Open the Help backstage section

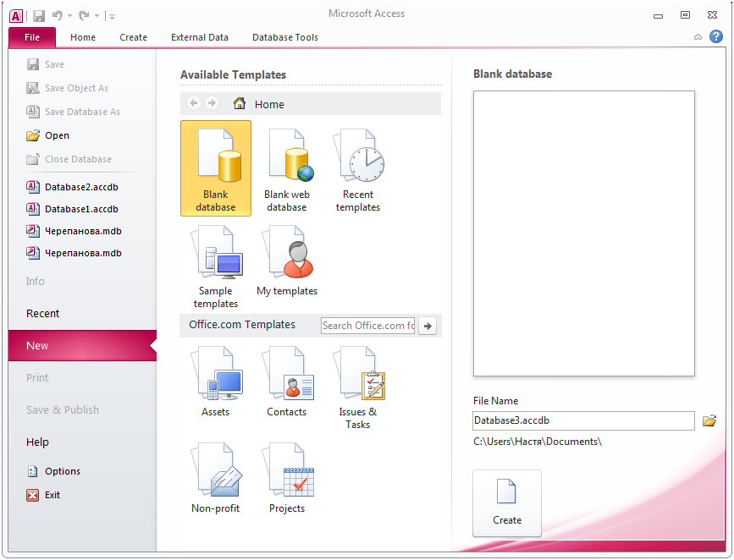[x=37, y=442]
